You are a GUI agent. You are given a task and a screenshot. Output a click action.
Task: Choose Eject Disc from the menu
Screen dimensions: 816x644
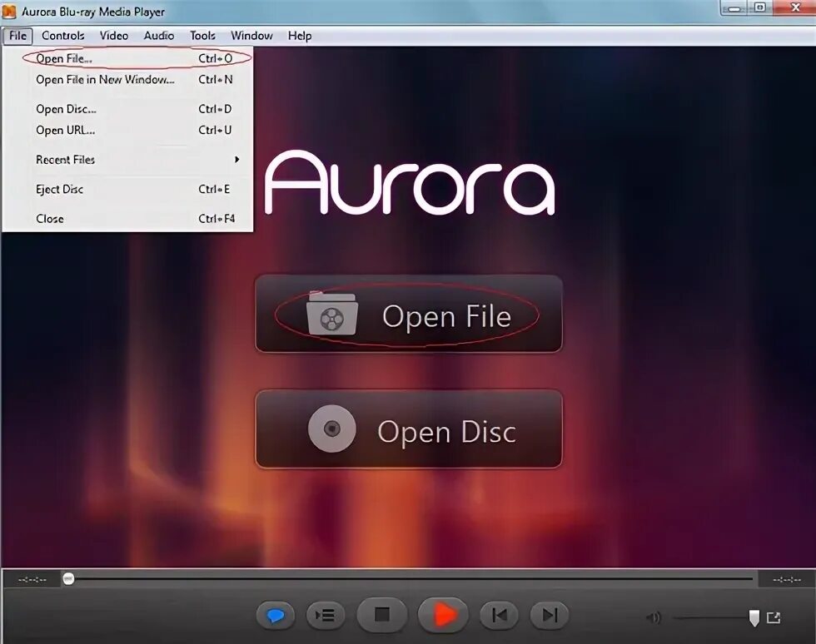128,190
